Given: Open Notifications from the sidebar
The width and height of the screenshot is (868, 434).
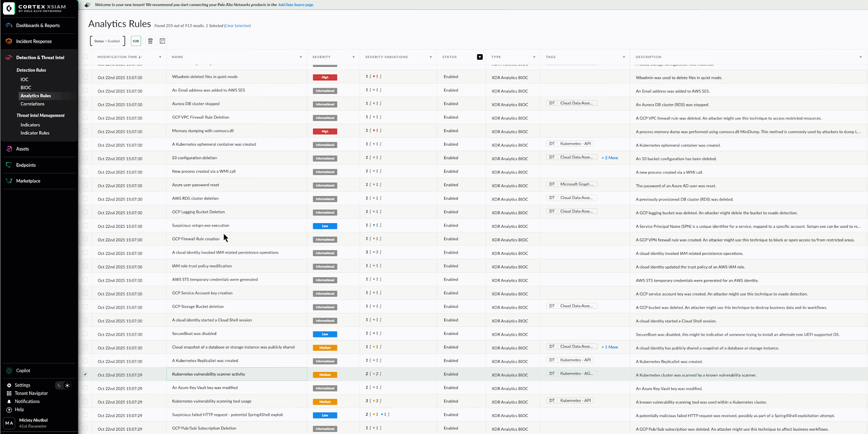Looking at the screenshot, I should tap(27, 401).
